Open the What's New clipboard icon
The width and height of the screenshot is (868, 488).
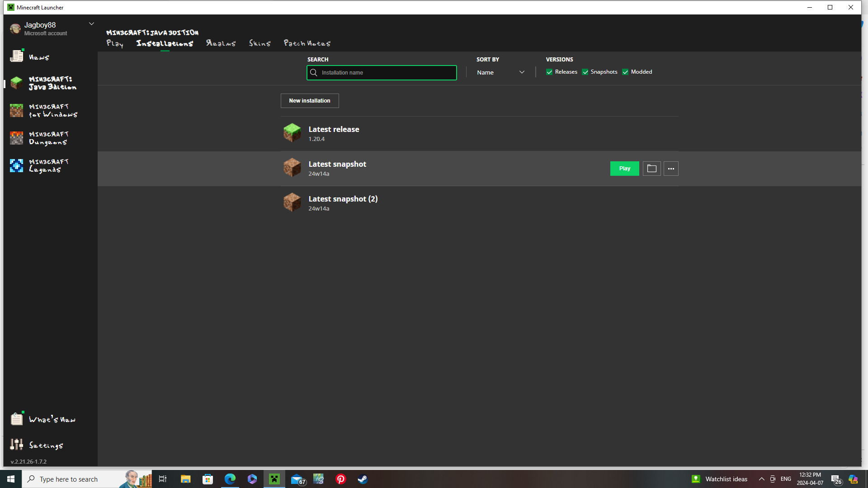tap(17, 419)
